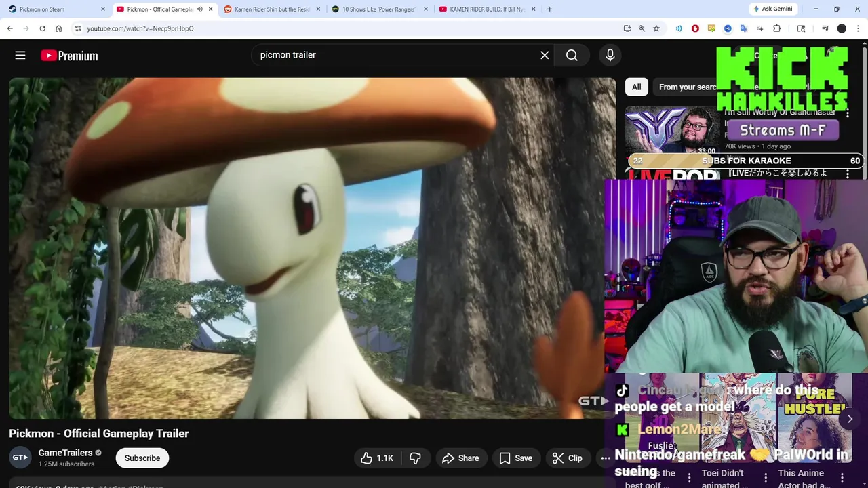
Task: Open Open-in-sidebar extension blue circle icon
Action: click(728, 28)
